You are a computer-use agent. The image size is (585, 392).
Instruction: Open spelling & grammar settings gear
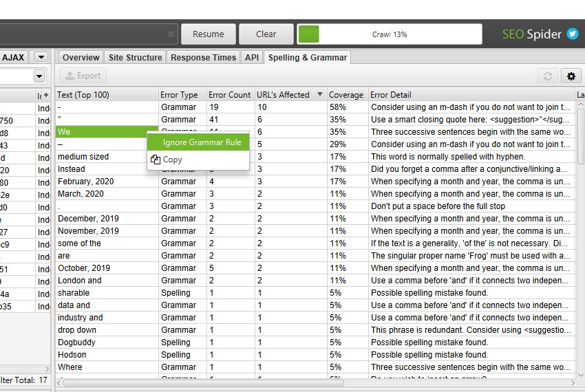pyautogui.click(x=570, y=76)
